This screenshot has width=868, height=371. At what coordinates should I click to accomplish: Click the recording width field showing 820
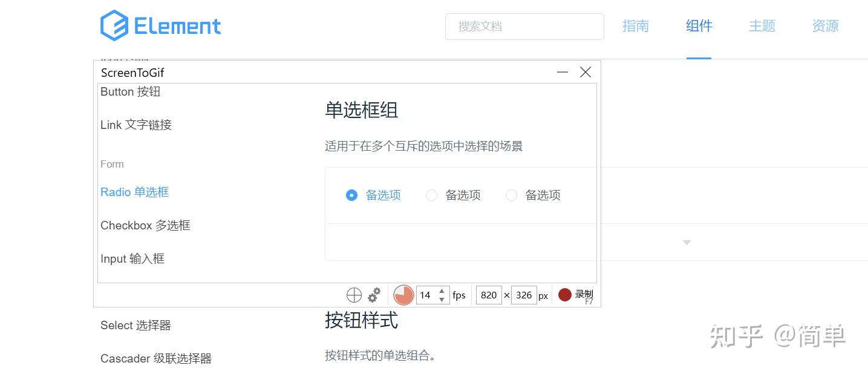tap(489, 295)
